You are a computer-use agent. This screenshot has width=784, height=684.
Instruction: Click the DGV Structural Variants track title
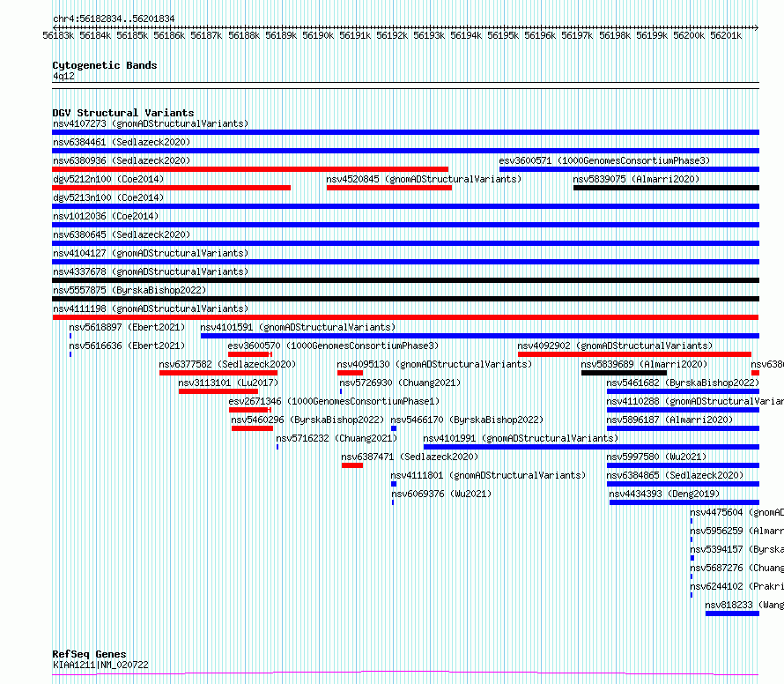pyautogui.click(x=123, y=113)
